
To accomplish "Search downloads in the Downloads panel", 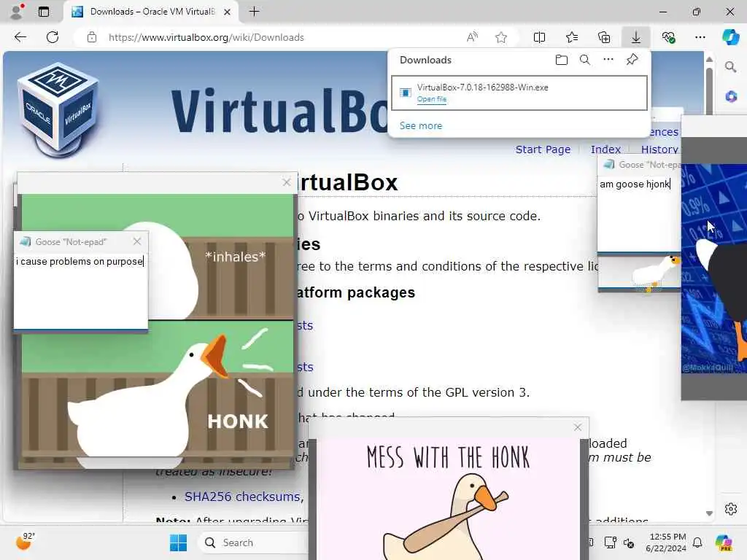I will [x=585, y=60].
